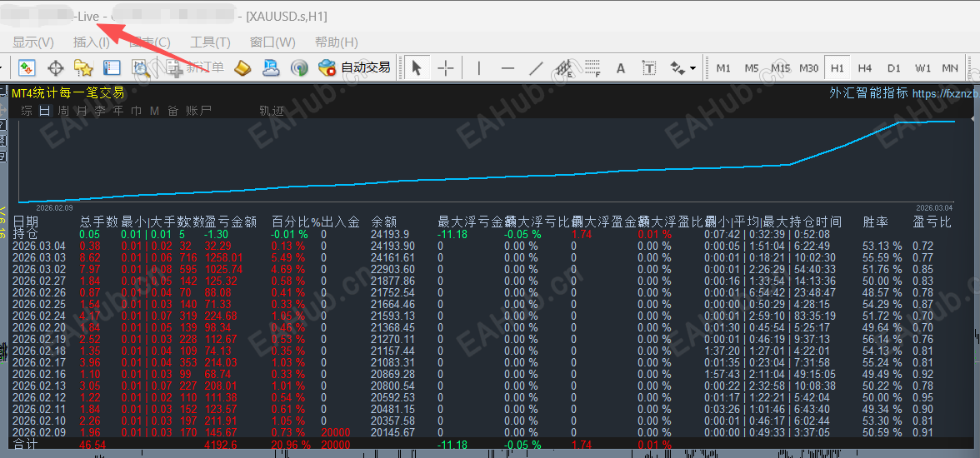The image size is (980, 458).
Task: Select the M statistics tab
Action: point(154,112)
